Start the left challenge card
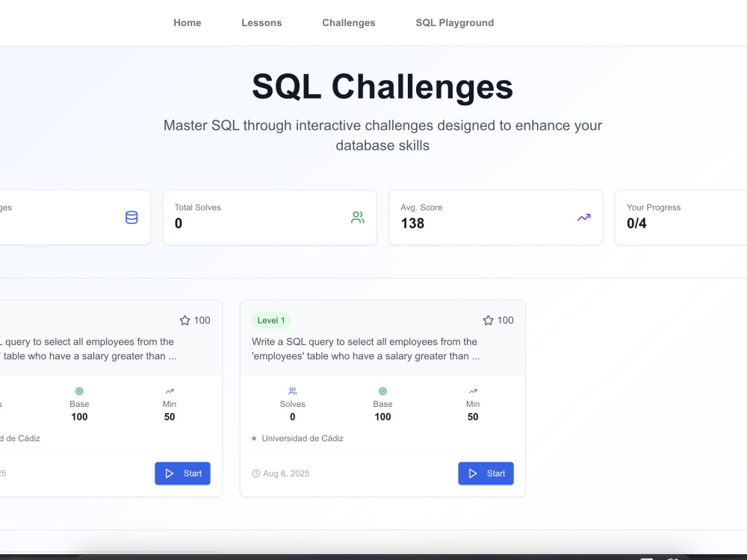 pos(182,473)
